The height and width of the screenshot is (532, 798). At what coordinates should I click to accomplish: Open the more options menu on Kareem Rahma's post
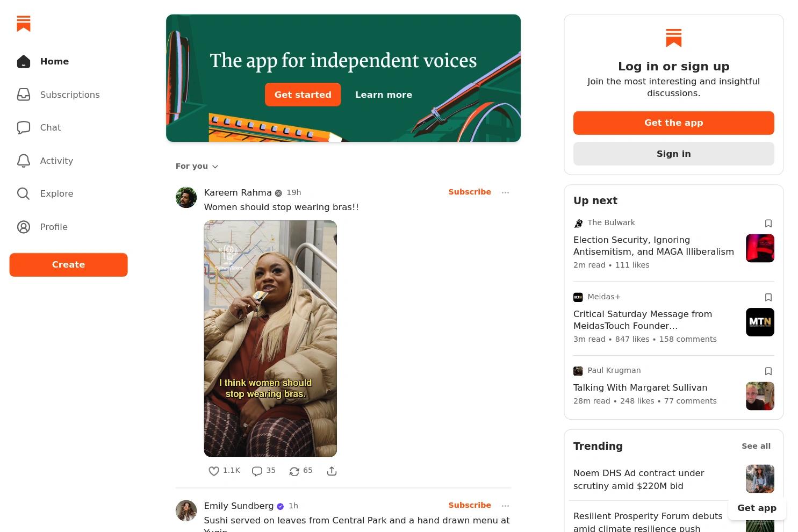(505, 192)
